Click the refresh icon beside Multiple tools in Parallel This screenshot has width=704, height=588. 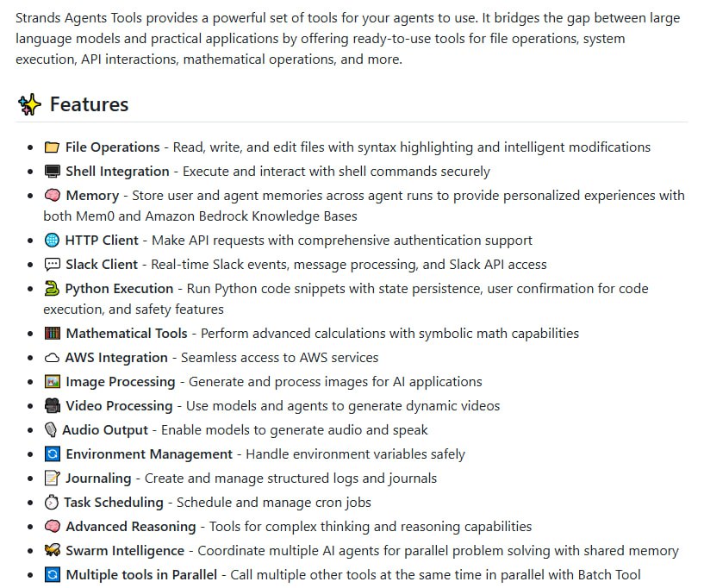coord(52,575)
